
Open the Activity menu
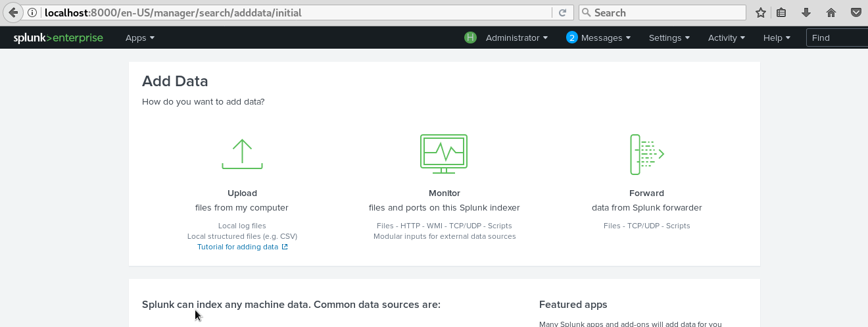(727, 38)
